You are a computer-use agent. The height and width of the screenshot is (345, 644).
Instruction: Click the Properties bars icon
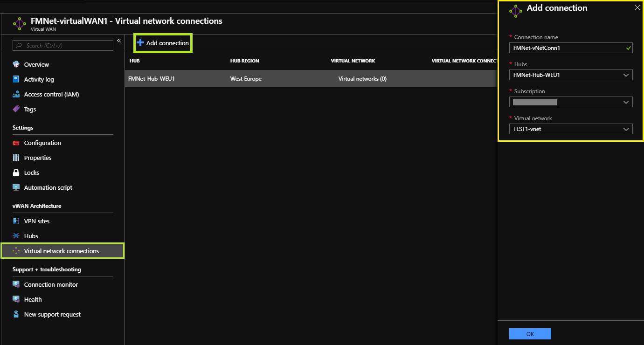click(x=16, y=158)
